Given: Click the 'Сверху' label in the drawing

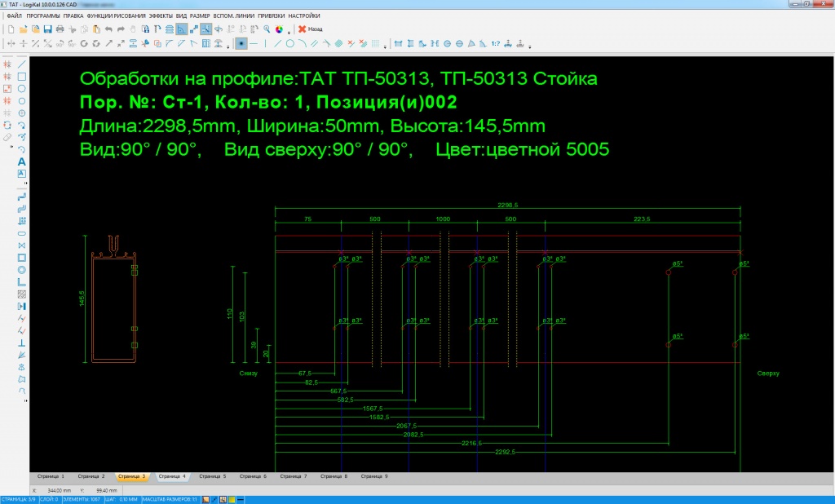Looking at the screenshot, I should 768,374.
